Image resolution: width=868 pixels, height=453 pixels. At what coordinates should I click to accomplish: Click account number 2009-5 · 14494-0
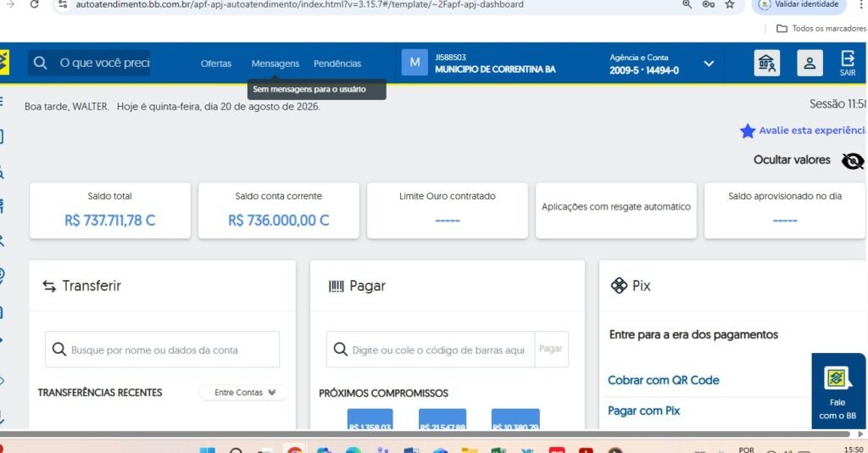(644, 70)
